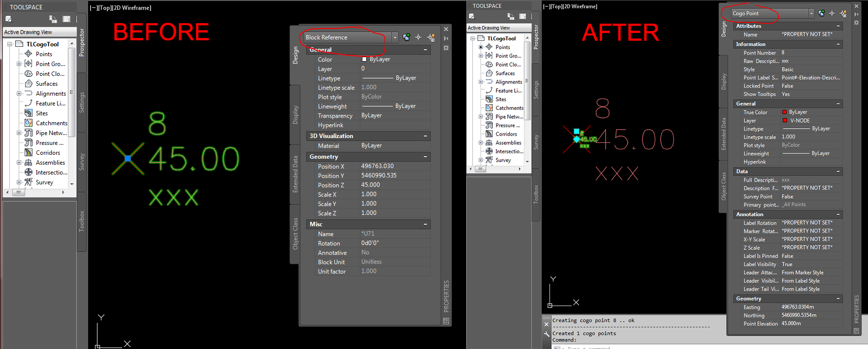The image size is (868, 349).
Task: Click Toggle PICKADD icon in Cogo Point palette
Action: click(821, 13)
